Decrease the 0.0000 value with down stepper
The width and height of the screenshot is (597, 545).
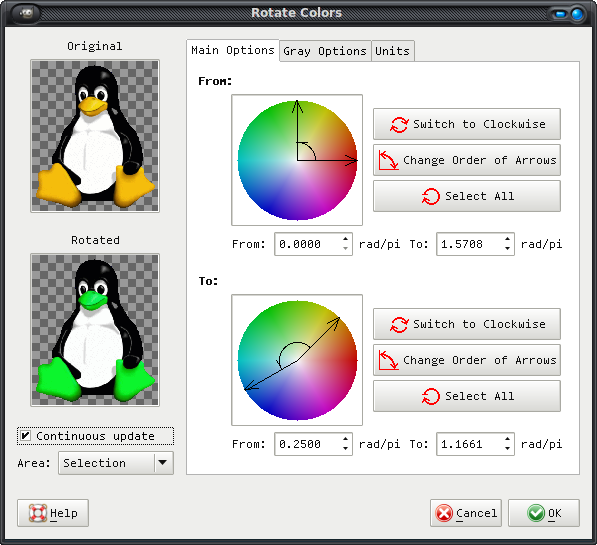[345, 249]
